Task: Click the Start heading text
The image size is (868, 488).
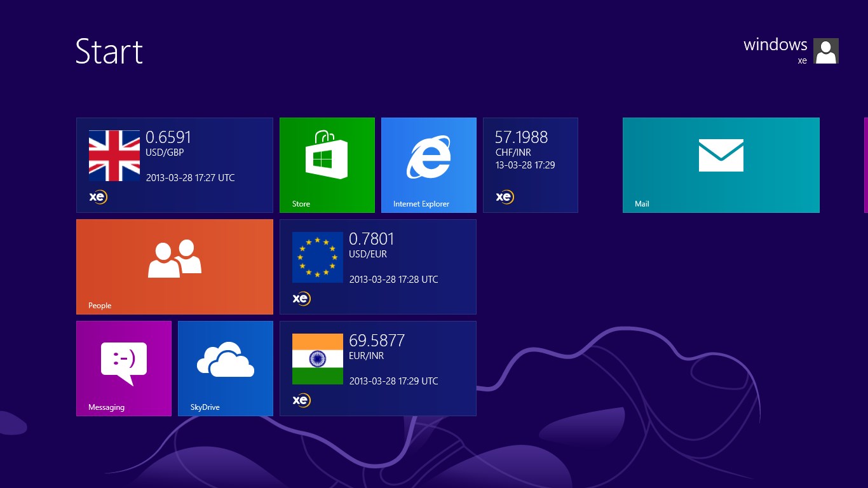Action: click(109, 51)
